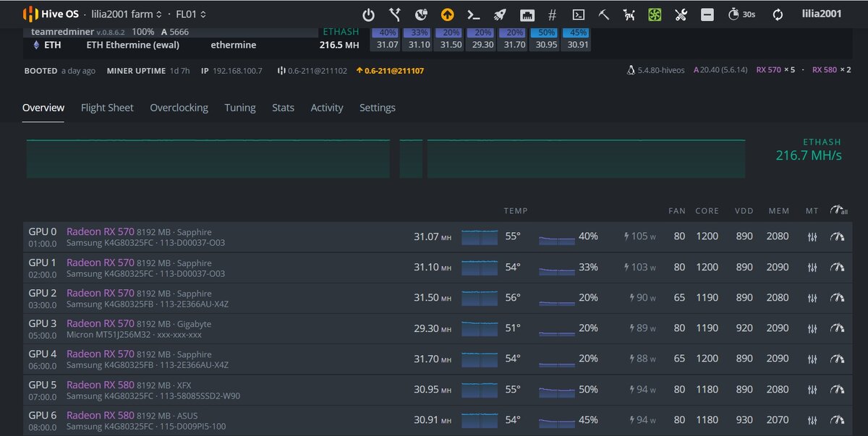Open the Tuning tab
The height and width of the screenshot is (436, 868).
(x=240, y=108)
